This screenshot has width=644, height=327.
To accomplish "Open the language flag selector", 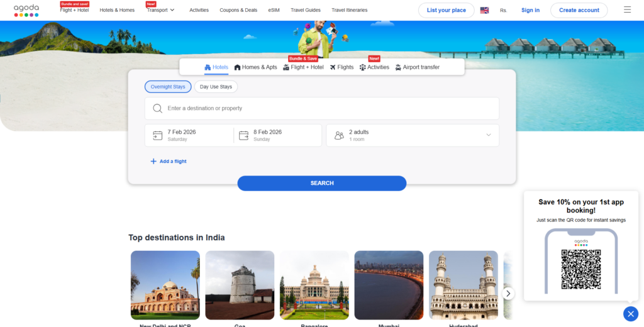I will click(x=484, y=10).
